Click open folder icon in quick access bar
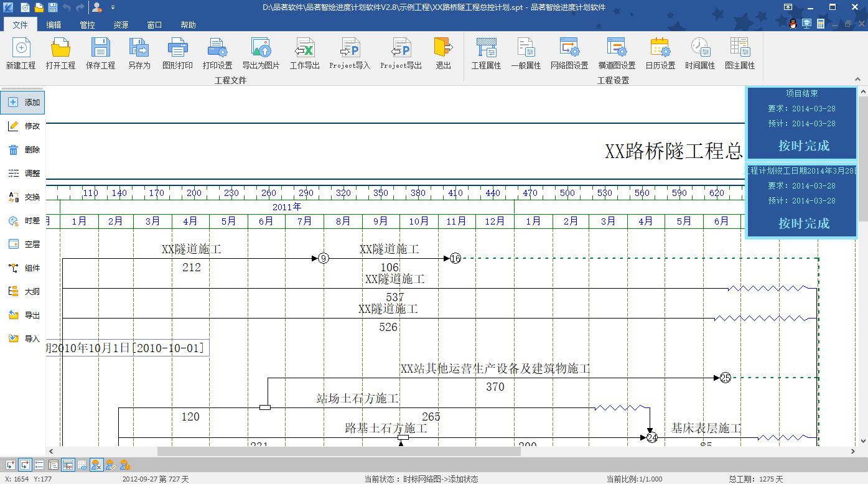Screen dimensions: 868x484 click(39, 7)
